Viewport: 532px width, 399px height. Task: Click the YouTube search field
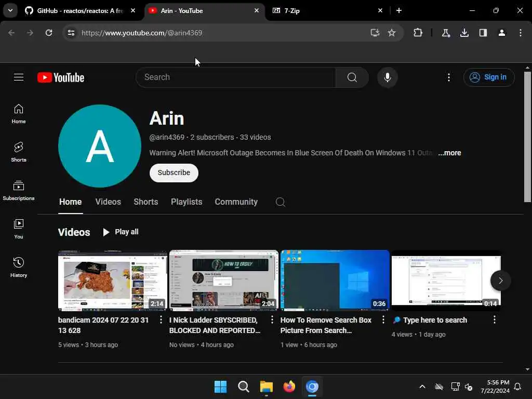236,77
